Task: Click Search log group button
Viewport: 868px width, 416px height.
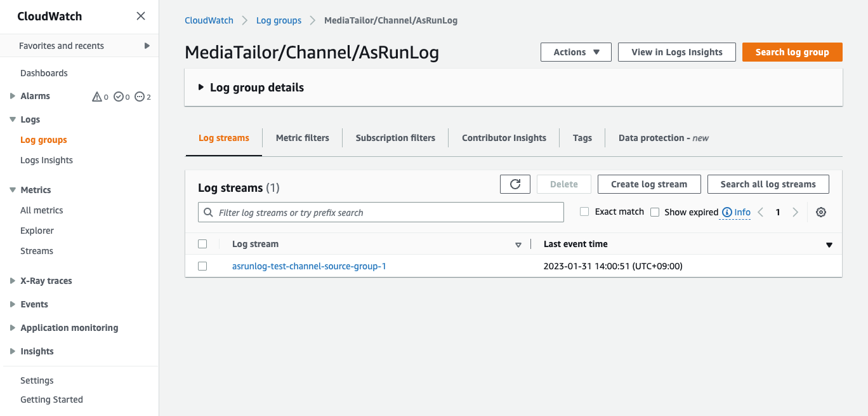Action: click(x=792, y=52)
